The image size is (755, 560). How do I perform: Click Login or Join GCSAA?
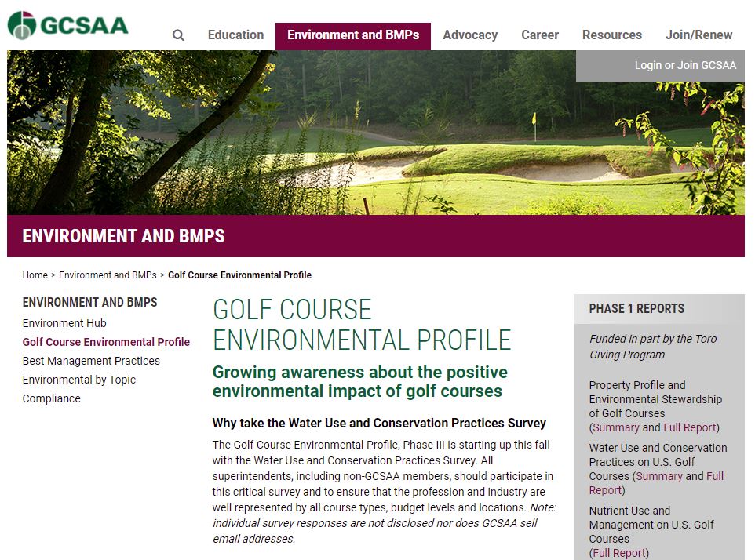pos(685,65)
